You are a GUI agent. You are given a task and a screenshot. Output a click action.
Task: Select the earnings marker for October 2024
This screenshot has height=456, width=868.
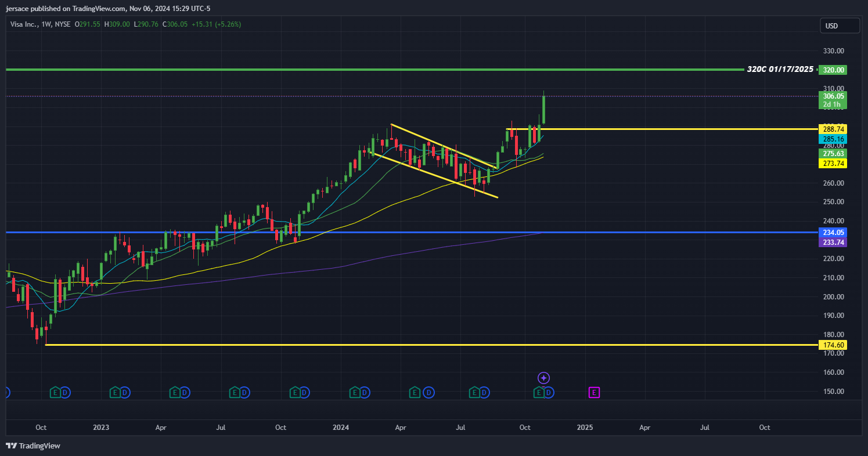click(x=539, y=393)
